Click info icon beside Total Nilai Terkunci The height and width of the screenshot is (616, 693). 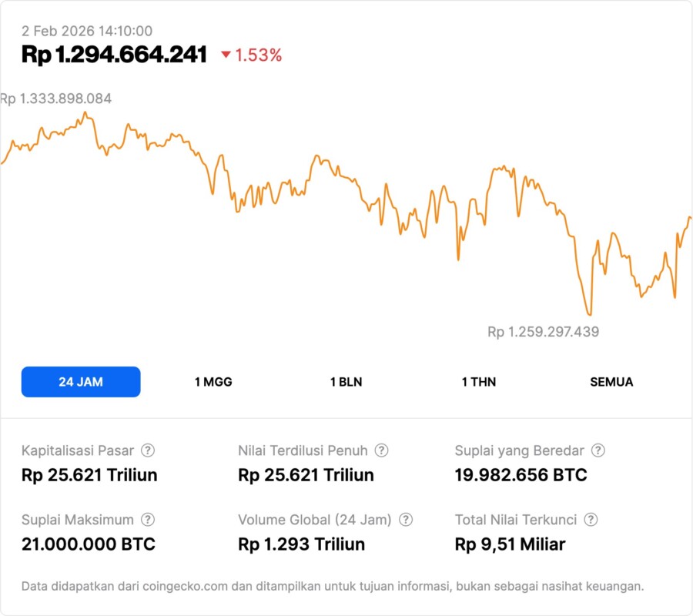point(591,520)
